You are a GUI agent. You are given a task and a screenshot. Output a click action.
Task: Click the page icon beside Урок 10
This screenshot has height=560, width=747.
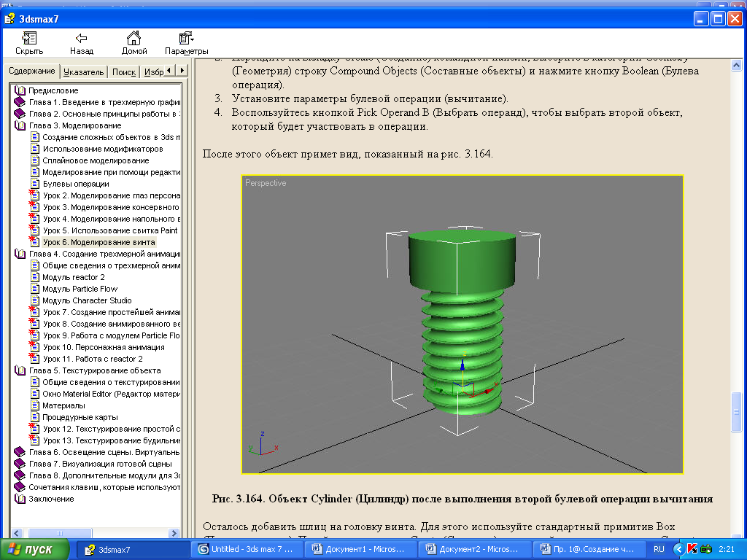34,347
